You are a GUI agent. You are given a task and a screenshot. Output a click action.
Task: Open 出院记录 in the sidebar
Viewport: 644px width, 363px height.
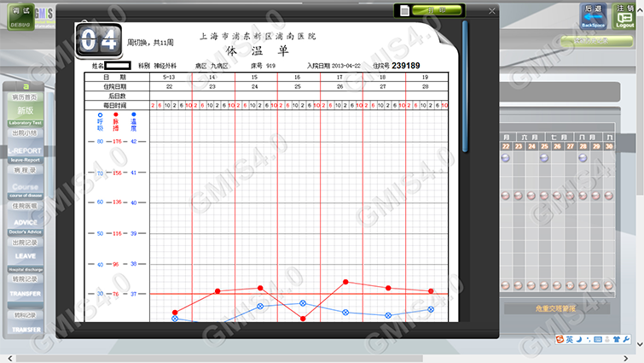25,243
